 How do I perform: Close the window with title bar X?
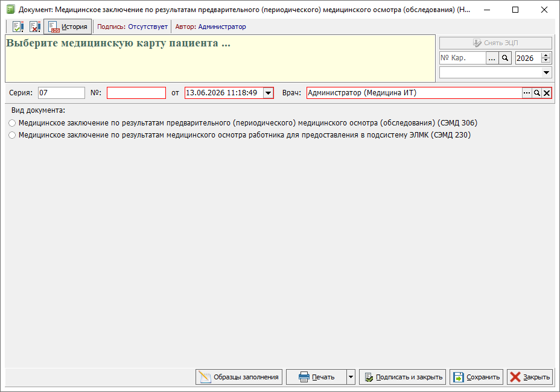[x=544, y=10]
